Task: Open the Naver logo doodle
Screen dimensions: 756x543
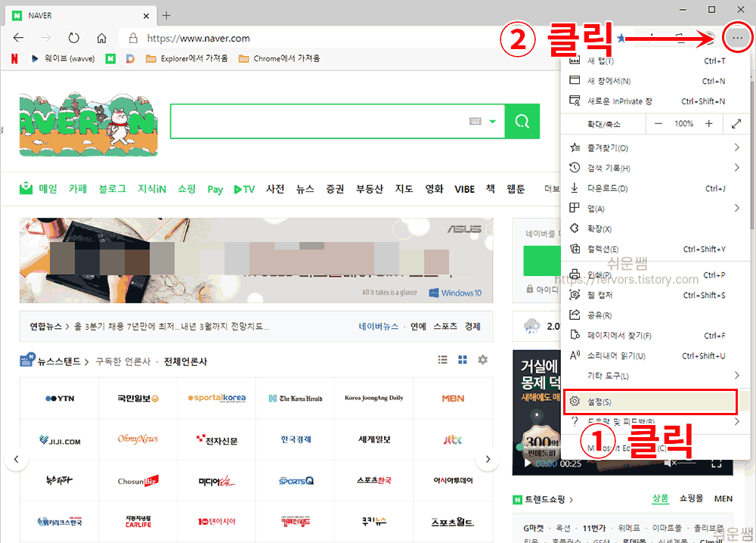Action: tap(88, 125)
